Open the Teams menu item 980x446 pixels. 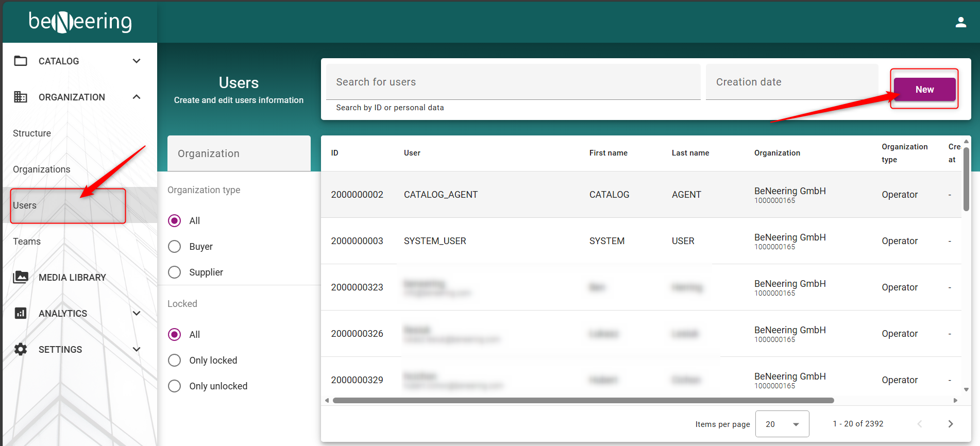[x=27, y=241]
